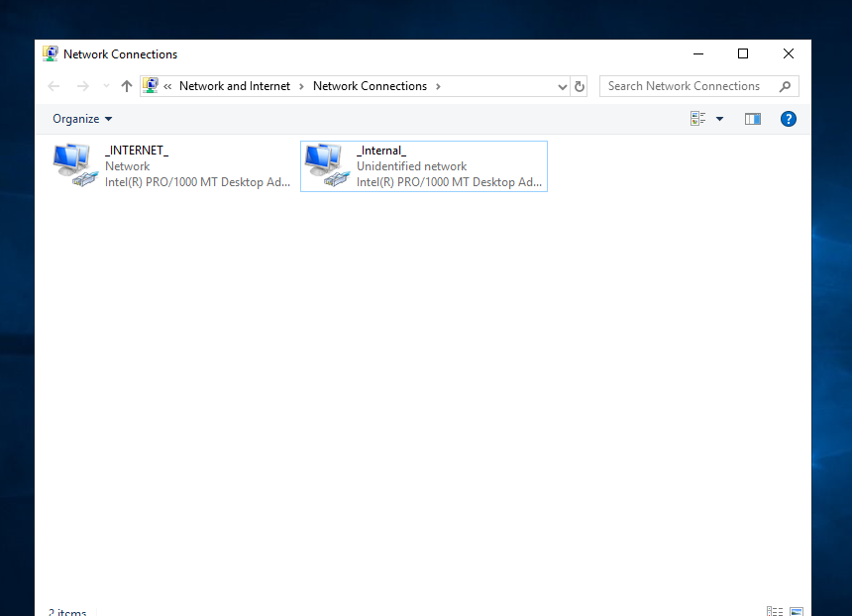Refresh the Network Connections view
Screen dimensions: 852x616
click(580, 86)
